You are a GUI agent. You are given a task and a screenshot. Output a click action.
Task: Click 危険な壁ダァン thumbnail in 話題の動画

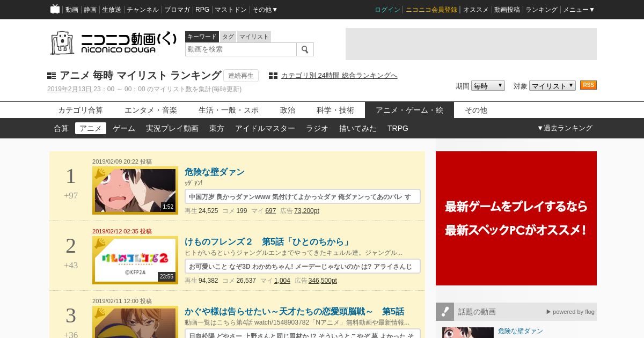tap(468, 333)
